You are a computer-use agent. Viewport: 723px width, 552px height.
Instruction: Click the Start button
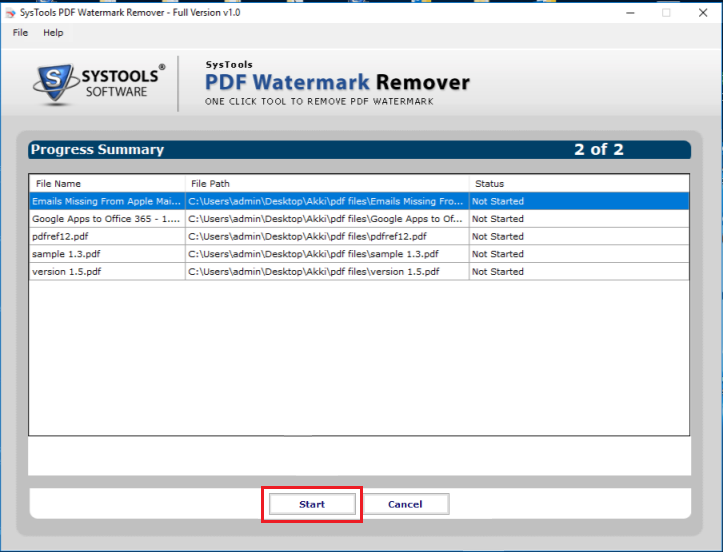click(x=312, y=504)
